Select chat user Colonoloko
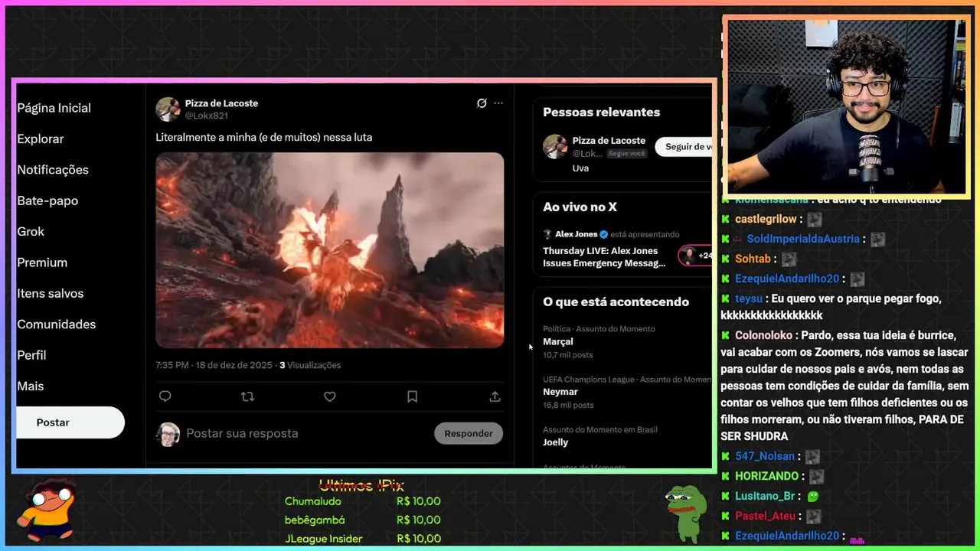 pyautogui.click(x=763, y=335)
